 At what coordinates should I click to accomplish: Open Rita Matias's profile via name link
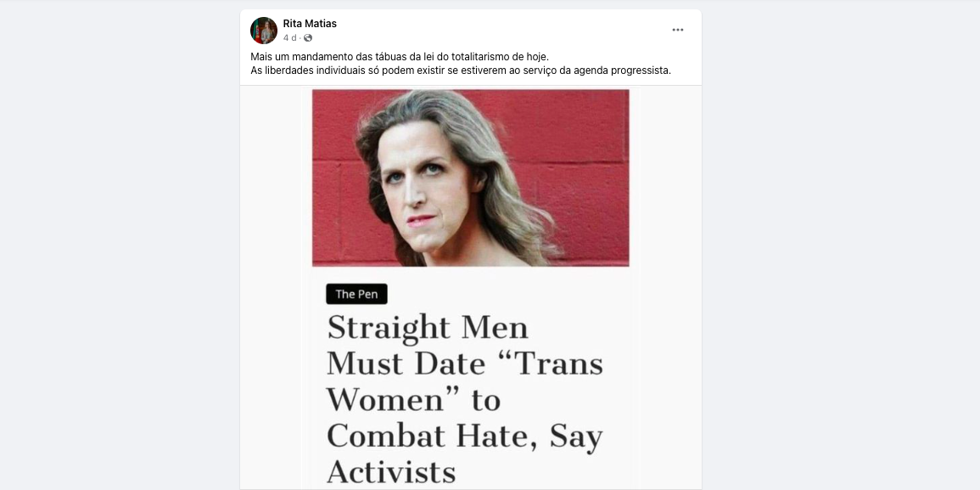point(310,24)
